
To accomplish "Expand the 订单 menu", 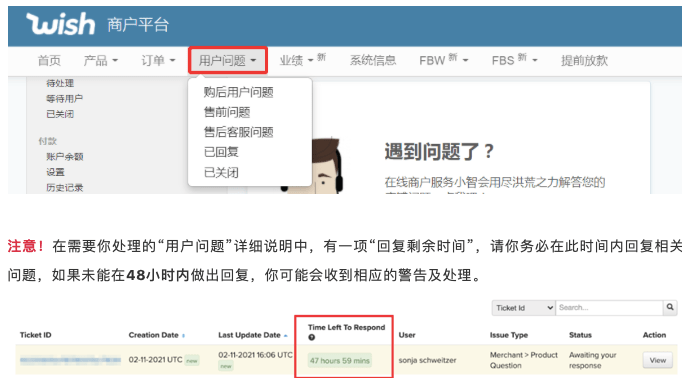I will coord(158,60).
